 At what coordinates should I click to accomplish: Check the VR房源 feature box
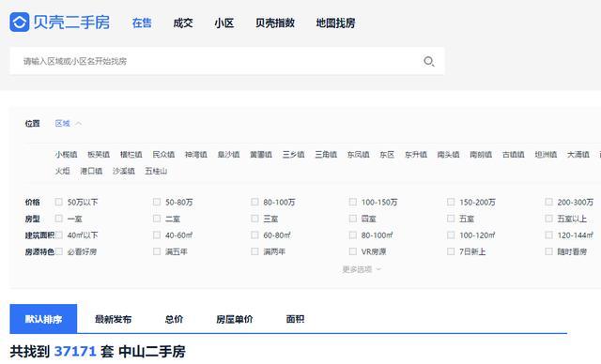(353, 251)
